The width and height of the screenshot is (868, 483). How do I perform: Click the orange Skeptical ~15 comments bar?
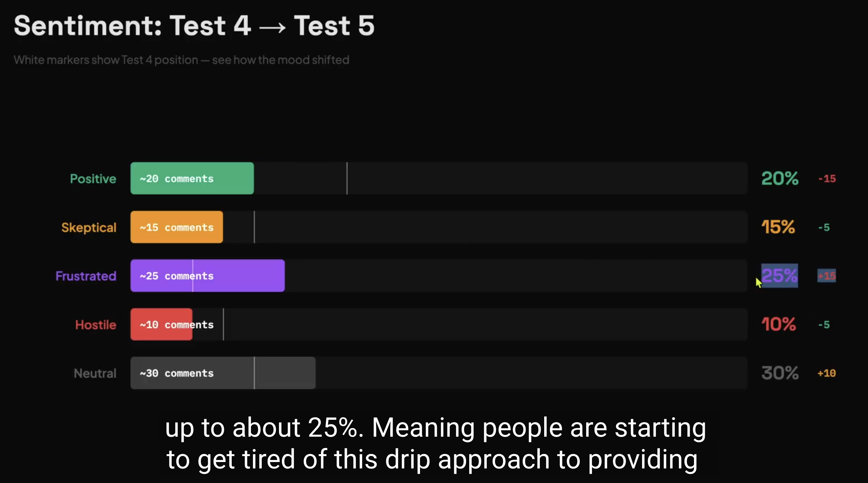click(177, 227)
